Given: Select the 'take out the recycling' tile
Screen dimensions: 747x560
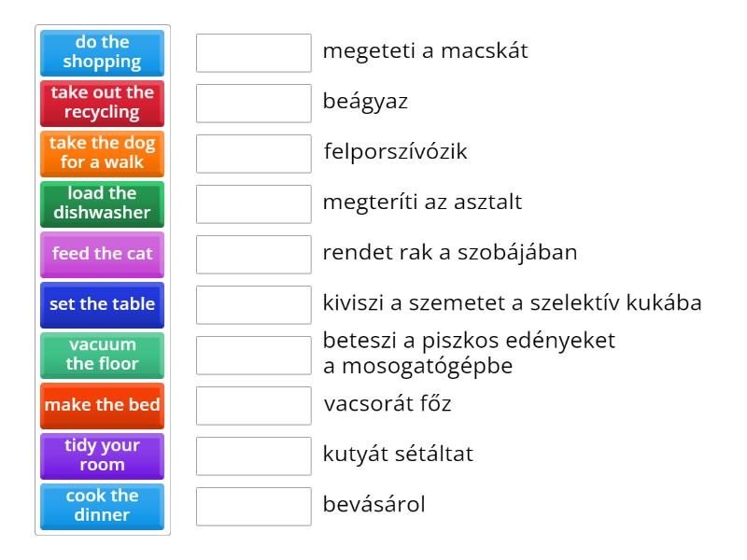Looking at the screenshot, I should [103, 104].
